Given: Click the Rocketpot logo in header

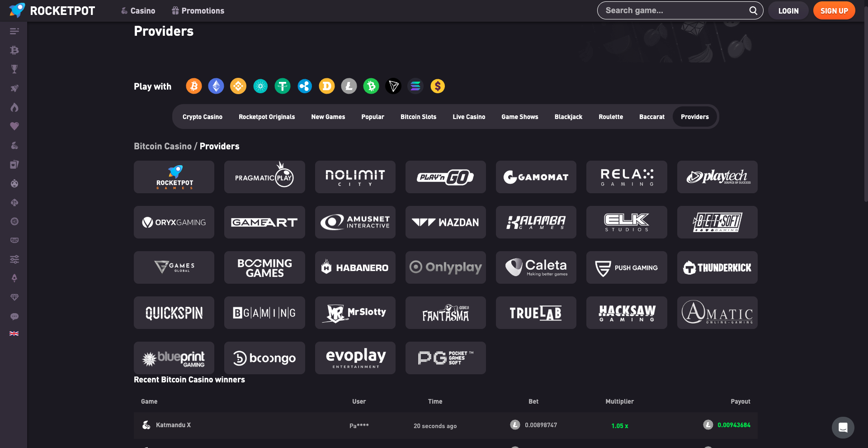Looking at the screenshot, I should tap(52, 10).
